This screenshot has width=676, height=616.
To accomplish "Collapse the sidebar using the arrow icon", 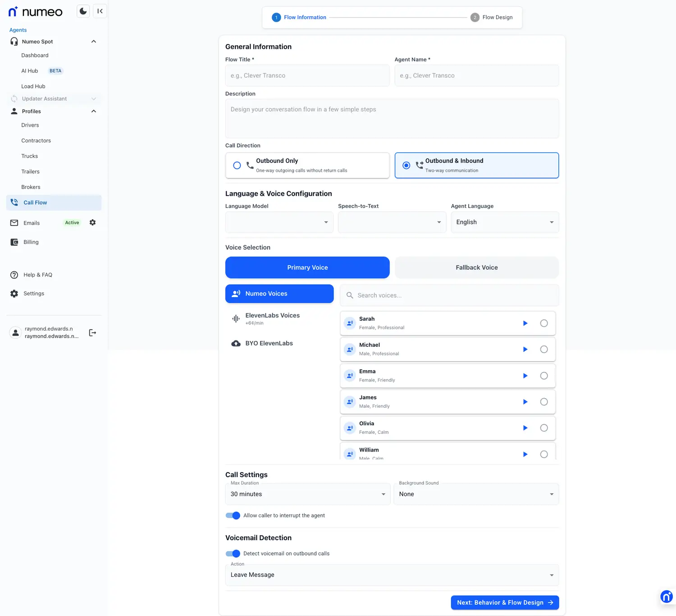I will click(x=100, y=11).
